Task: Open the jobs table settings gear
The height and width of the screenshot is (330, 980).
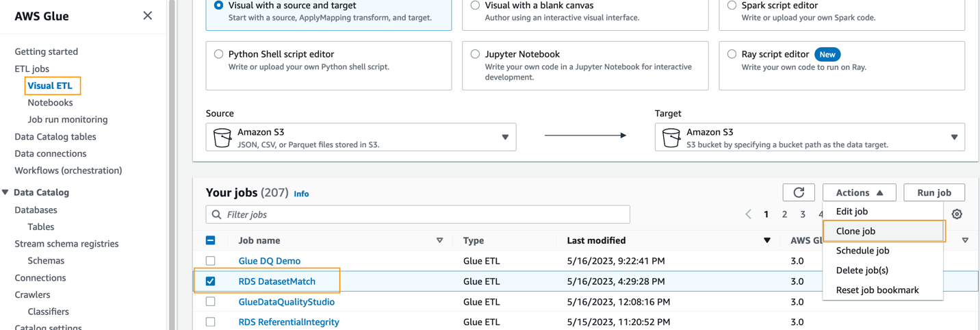Action: pyautogui.click(x=957, y=214)
